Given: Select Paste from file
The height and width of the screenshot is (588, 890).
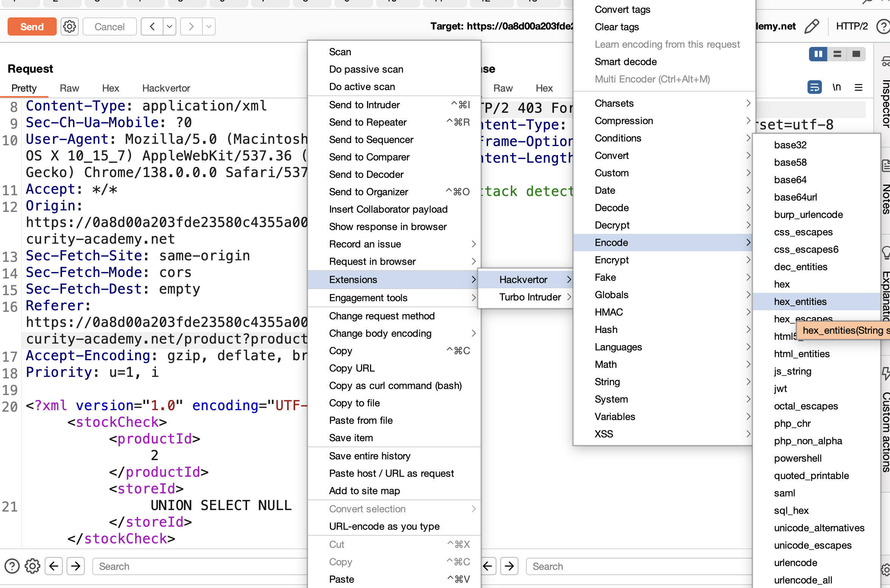Looking at the screenshot, I should coord(394,420).
